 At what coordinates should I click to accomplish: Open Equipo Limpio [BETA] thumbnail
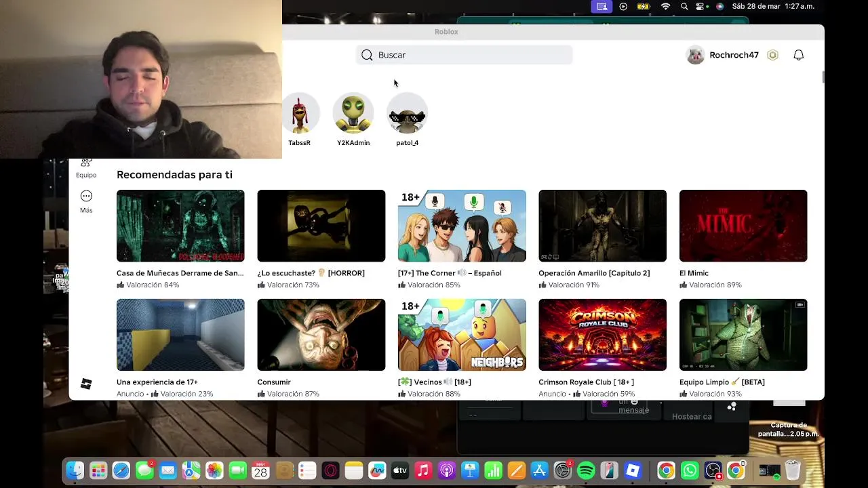tap(743, 335)
